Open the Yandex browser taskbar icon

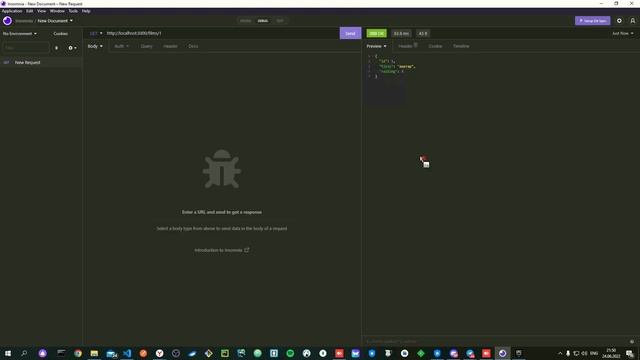click(160, 353)
